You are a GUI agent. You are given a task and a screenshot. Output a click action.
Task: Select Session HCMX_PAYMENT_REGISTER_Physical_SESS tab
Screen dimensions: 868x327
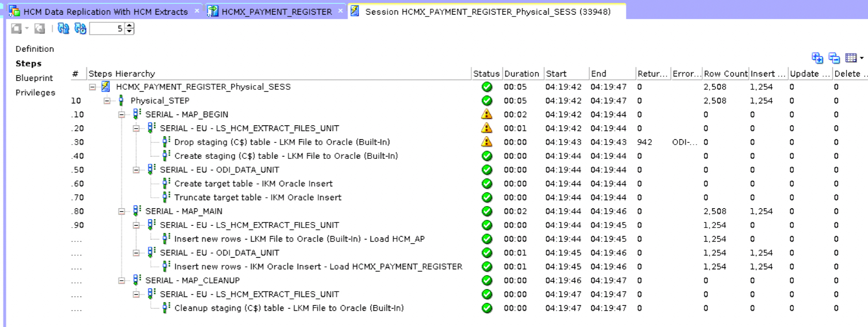pos(487,12)
